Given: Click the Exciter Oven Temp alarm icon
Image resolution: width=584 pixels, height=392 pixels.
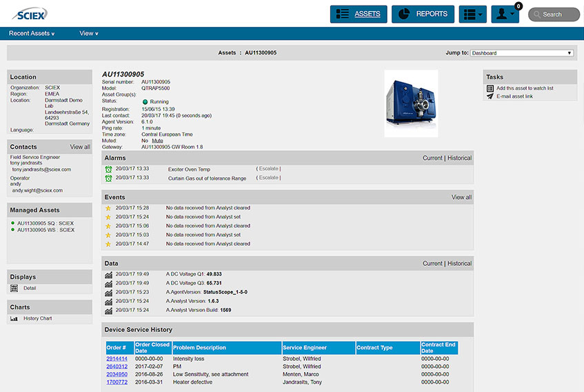Looking at the screenshot, I should (108, 169).
